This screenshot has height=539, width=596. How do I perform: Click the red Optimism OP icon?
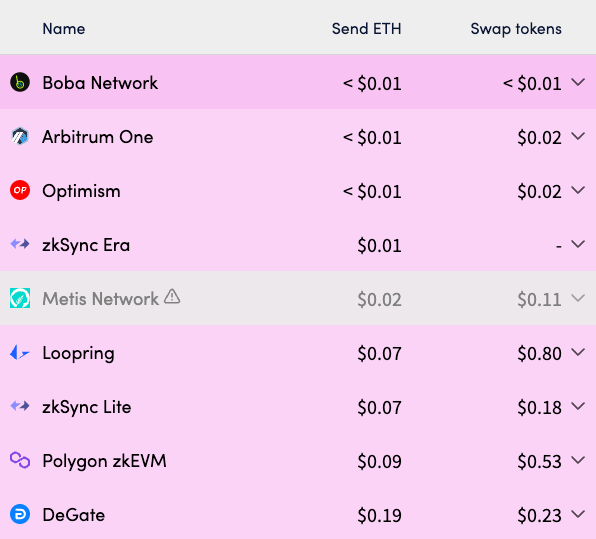point(20,190)
